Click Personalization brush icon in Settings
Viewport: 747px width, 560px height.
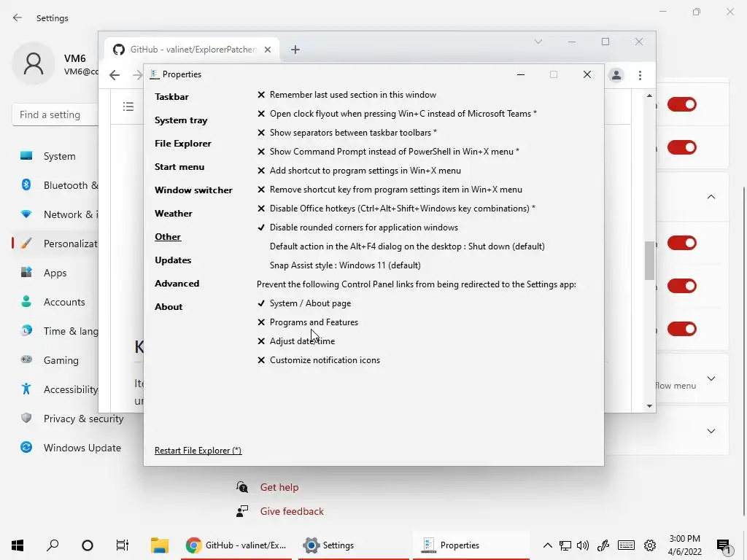pyautogui.click(x=26, y=244)
